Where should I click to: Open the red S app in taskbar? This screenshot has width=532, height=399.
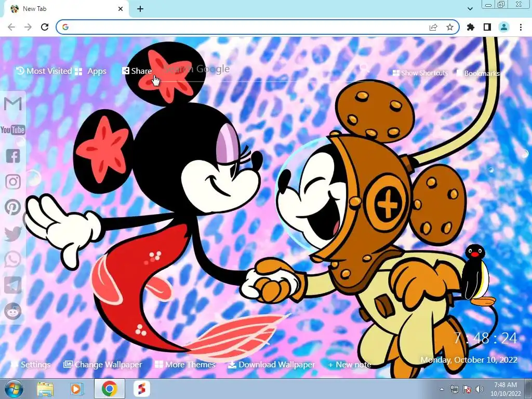141,389
